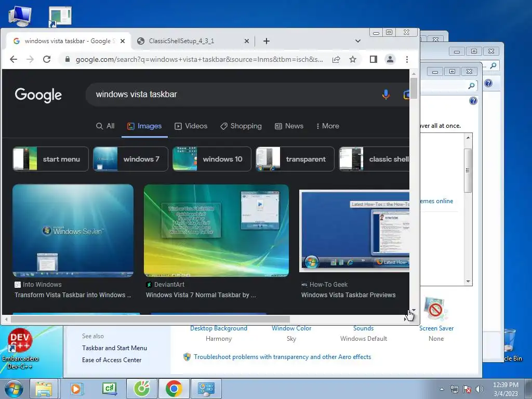
Task: Start voice search with microphone icon
Action: pyautogui.click(x=385, y=95)
